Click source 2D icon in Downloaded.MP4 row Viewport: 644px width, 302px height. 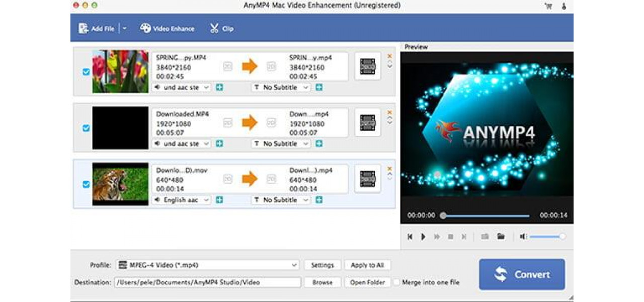point(227,123)
